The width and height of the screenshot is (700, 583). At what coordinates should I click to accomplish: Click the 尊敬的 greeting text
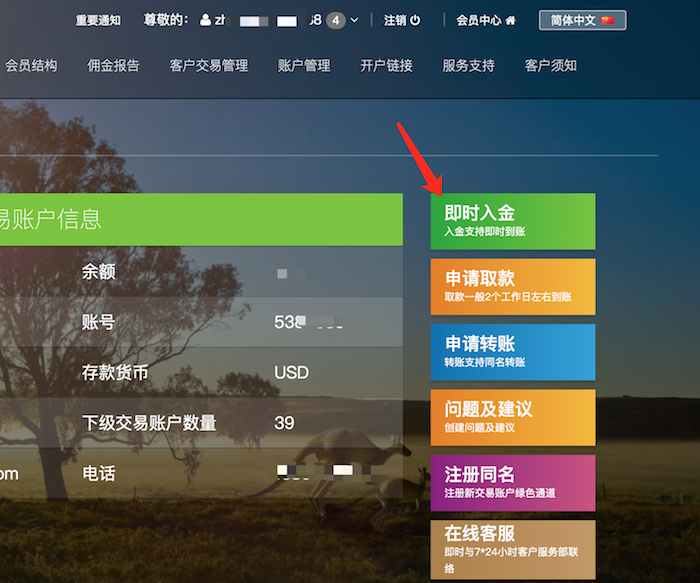coord(166,20)
